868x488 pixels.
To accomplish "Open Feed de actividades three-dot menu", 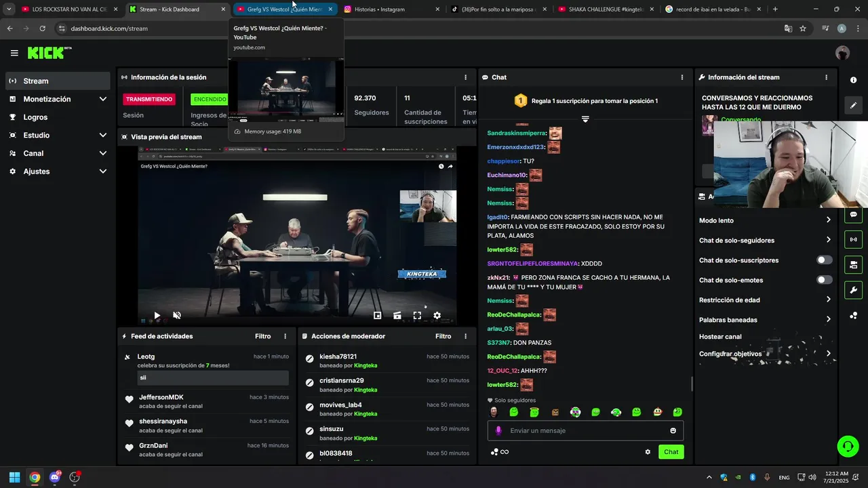I will [285, 336].
